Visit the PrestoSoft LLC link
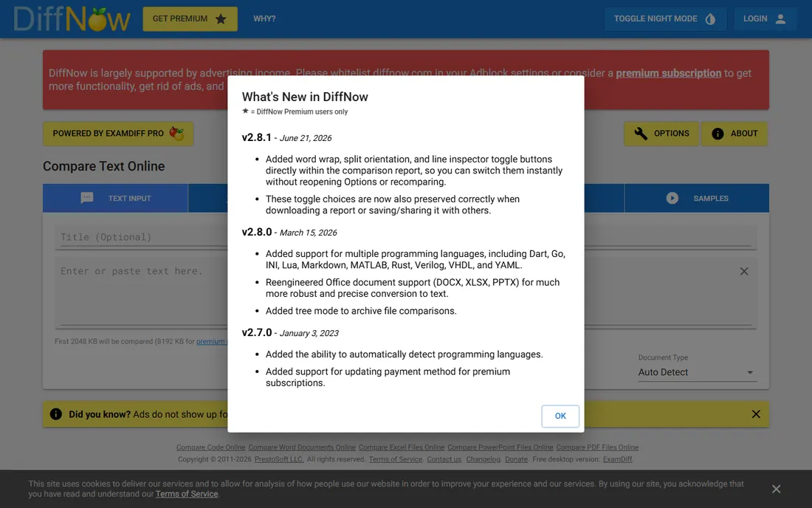 [279, 459]
